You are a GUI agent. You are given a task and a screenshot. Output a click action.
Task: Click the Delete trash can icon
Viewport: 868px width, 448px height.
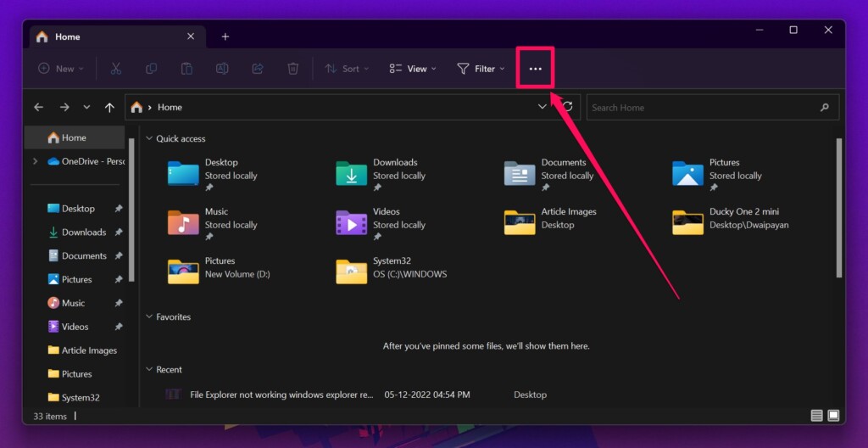pyautogui.click(x=292, y=69)
